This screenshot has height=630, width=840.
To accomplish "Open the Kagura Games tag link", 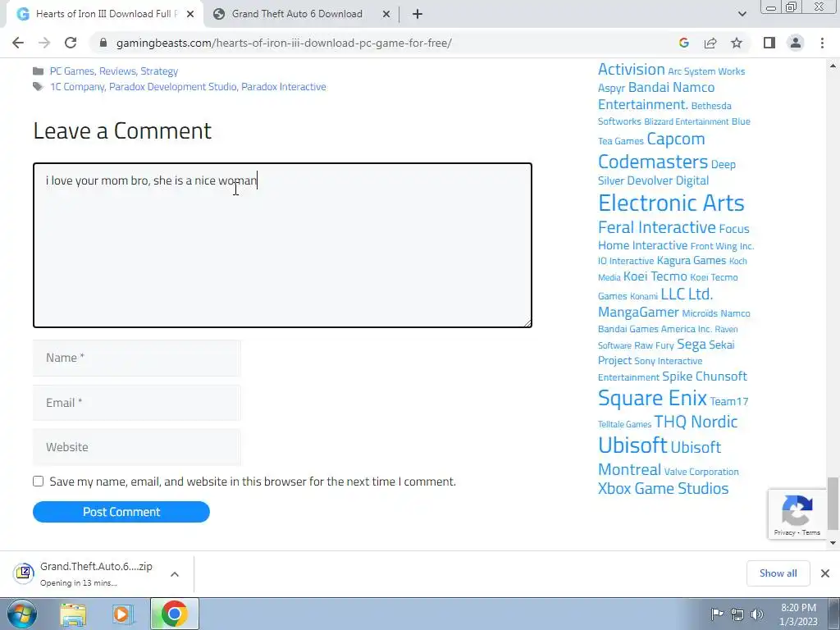I will tap(691, 260).
